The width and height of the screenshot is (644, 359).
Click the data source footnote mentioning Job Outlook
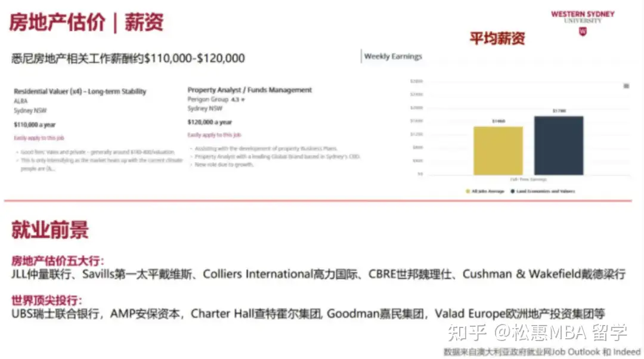pyautogui.click(x=542, y=352)
